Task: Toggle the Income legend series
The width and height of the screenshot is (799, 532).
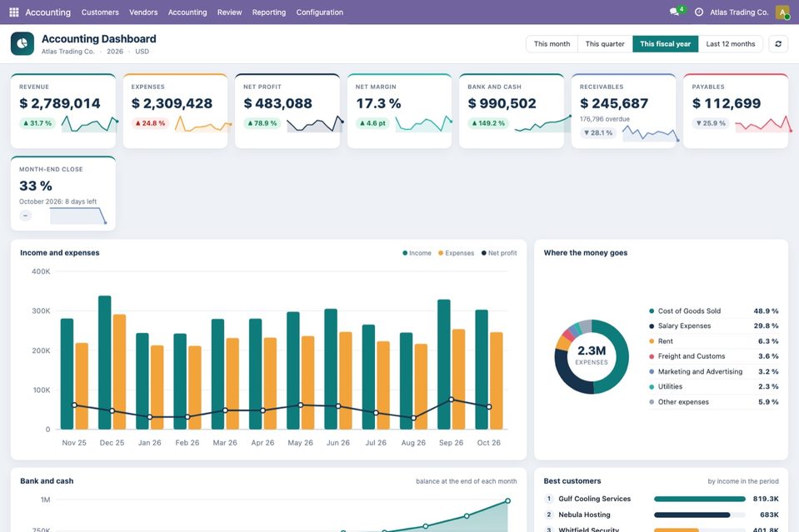Action: pos(417,253)
